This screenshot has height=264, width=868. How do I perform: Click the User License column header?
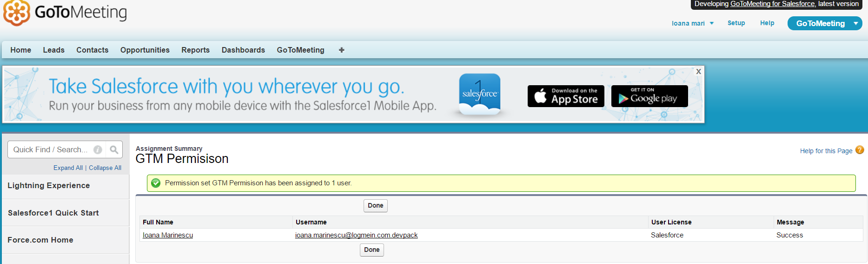click(671, 222)
